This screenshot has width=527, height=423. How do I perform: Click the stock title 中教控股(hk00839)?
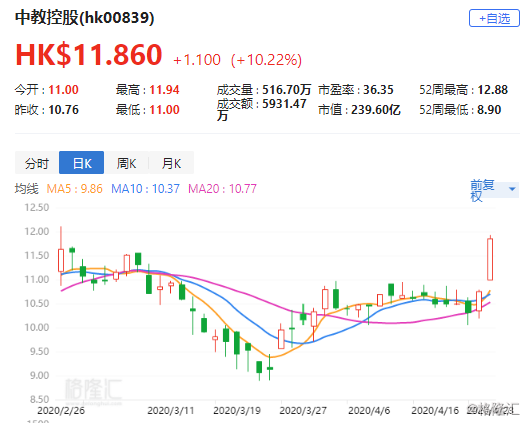click(84, 17)
